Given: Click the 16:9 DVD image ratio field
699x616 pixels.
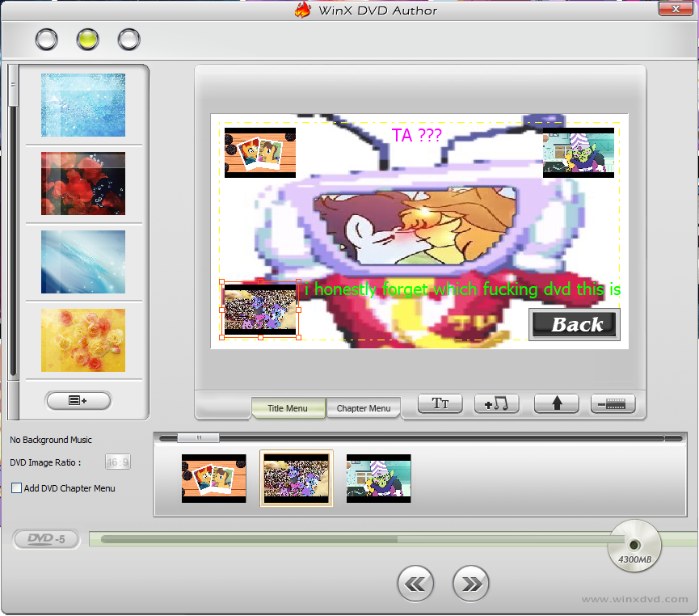Looking at the screenshot, I should [118, 462].
